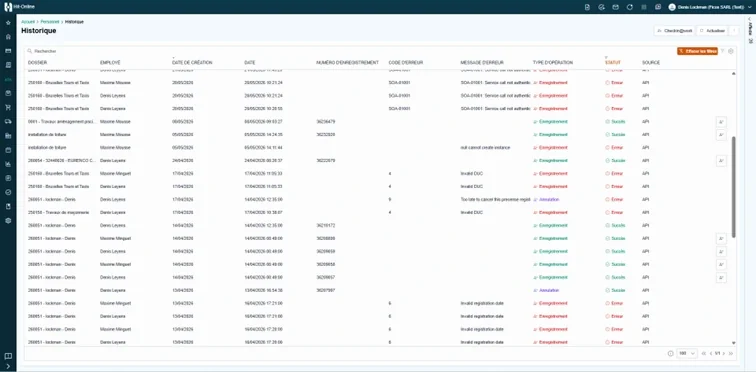This screenshot has height=372, width=756.
Task: Open the check-circle sidebar icon
Action: 8,192
